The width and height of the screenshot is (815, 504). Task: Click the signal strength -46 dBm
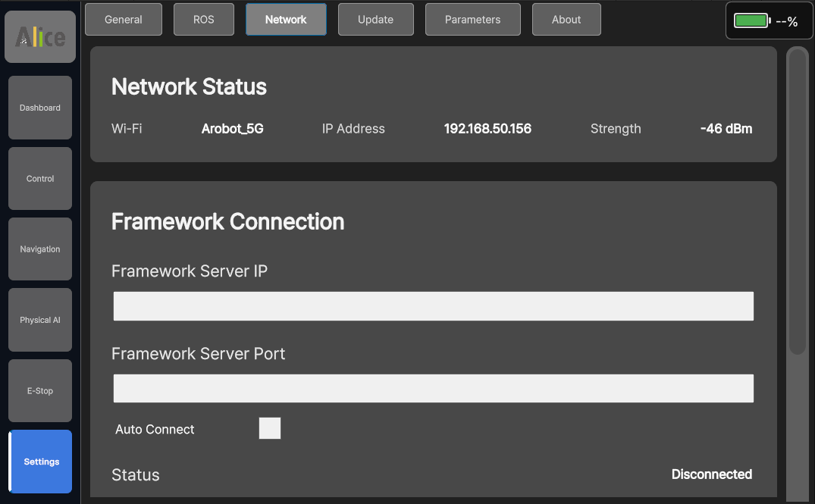(726, 129)
